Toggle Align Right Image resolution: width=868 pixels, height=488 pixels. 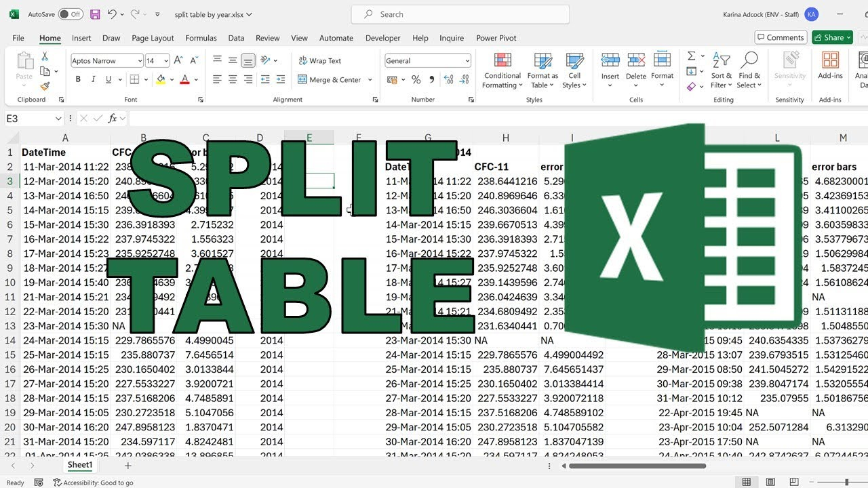(248, 79)
